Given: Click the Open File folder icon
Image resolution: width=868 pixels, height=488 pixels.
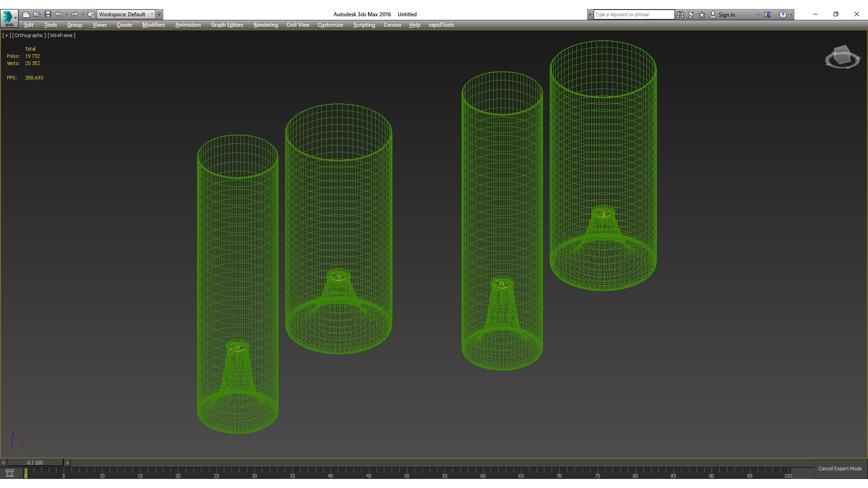Looking at the screenshot, I should [37, 14].
